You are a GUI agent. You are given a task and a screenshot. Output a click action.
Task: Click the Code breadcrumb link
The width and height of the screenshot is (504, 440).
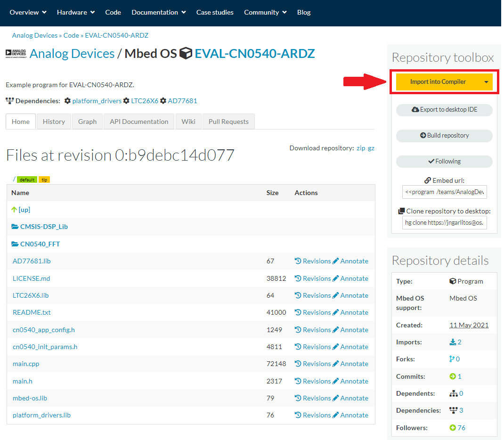tap(71, 35)
